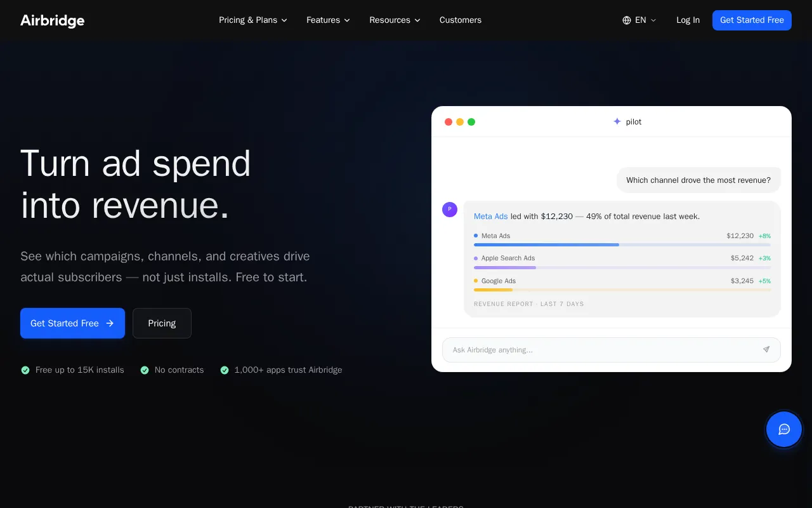Click check icon beside No contracts
Screen dimensions: 812x508
[145, 370]
